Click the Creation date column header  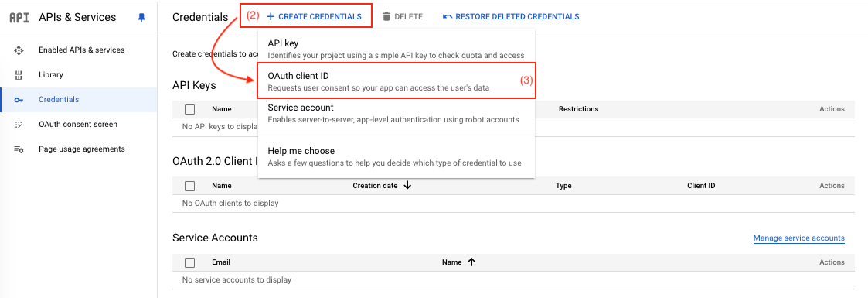(375, 186)
